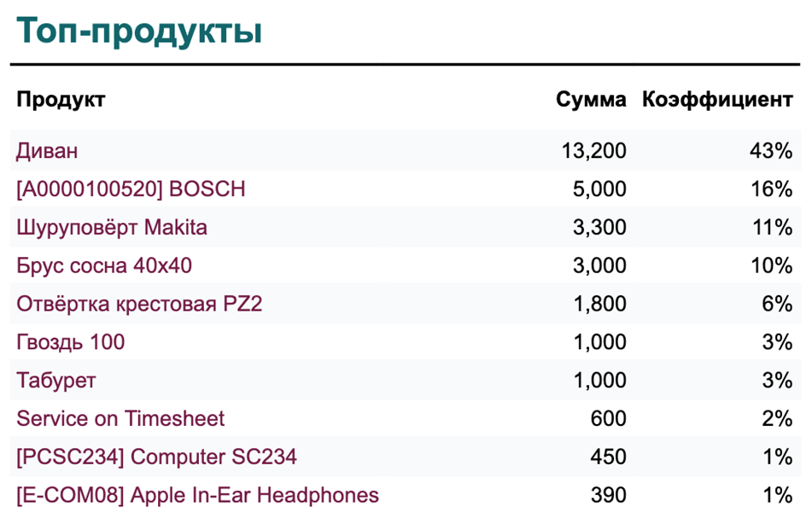This screenshot has height=524, width=812.
Task: Click the Сумма column header
Action: pos(591,99)
